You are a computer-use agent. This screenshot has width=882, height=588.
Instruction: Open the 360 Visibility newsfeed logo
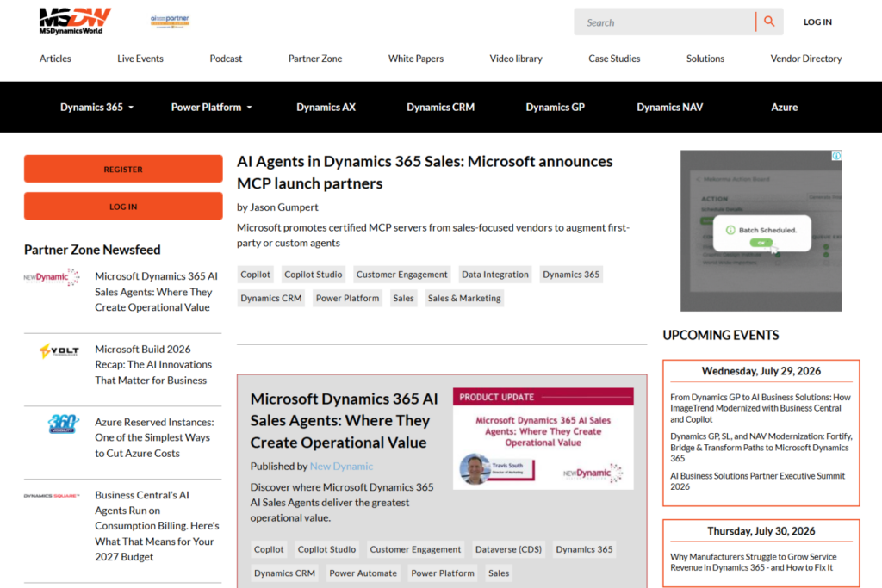point(63,424)
